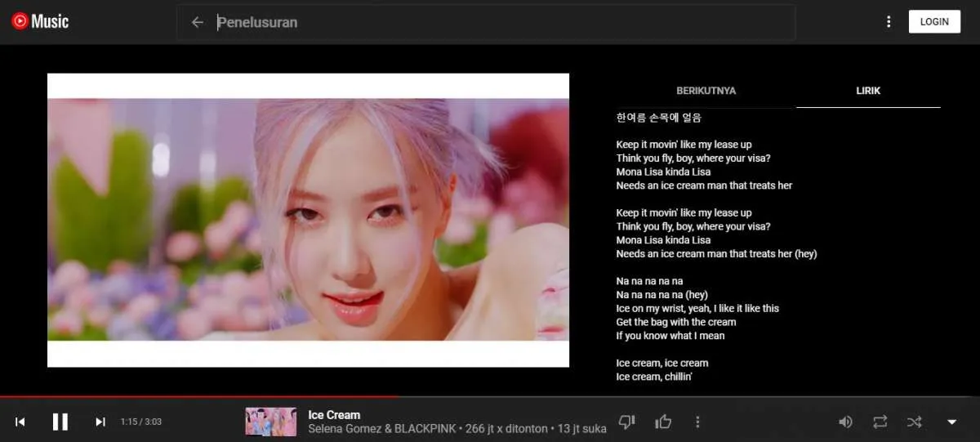Skip to the previous track
980x442 pixels.
point(20,422)
